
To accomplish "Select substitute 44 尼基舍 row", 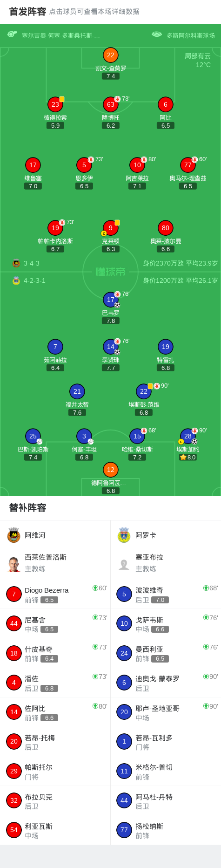I will coord(55,623).
